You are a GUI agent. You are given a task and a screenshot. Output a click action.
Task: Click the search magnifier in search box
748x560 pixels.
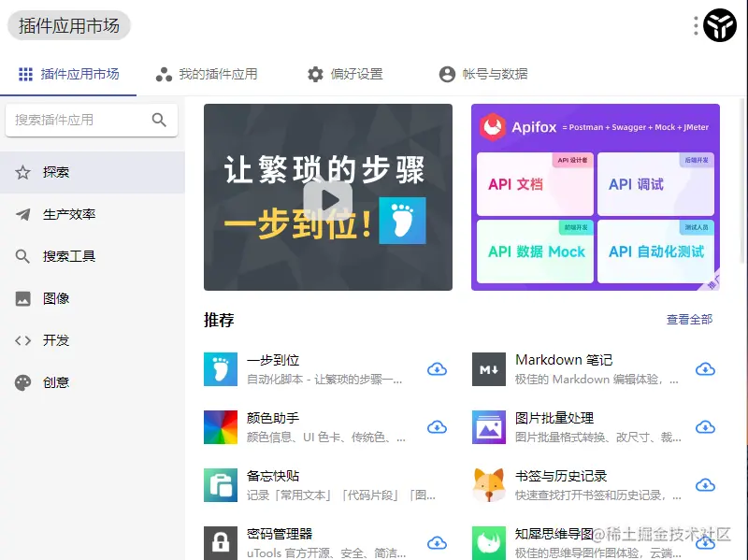click(x=159, y=120)
